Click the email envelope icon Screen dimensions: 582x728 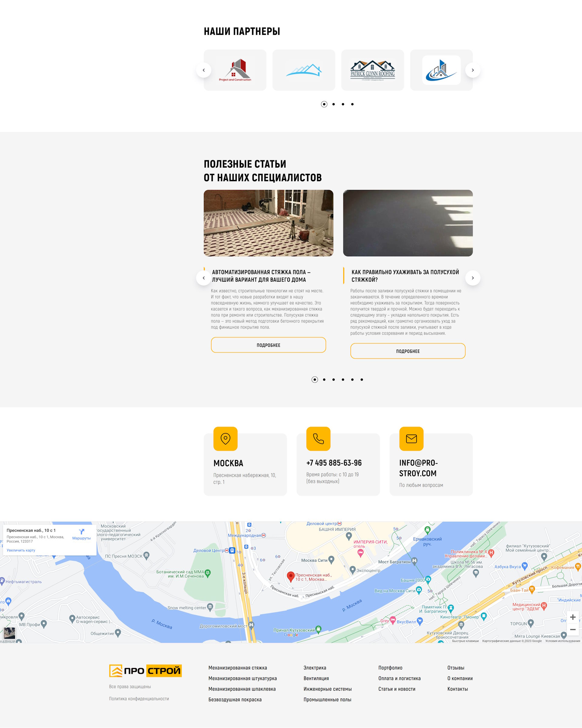pyautogui.click(x=411, y=439)
